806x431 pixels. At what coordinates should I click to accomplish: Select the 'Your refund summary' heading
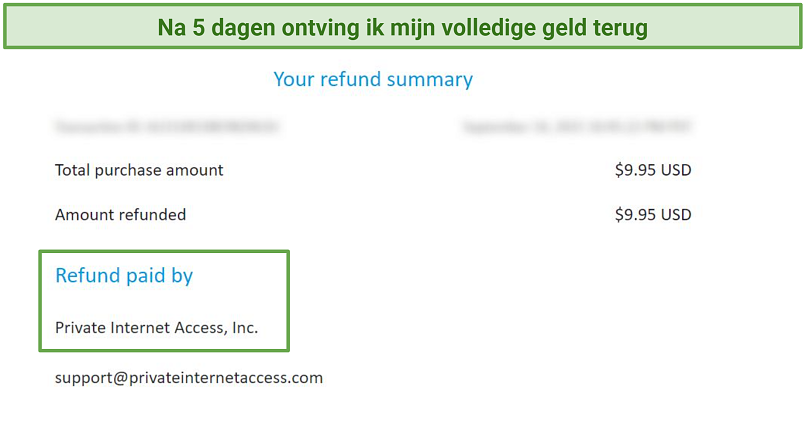pos(373,79)
